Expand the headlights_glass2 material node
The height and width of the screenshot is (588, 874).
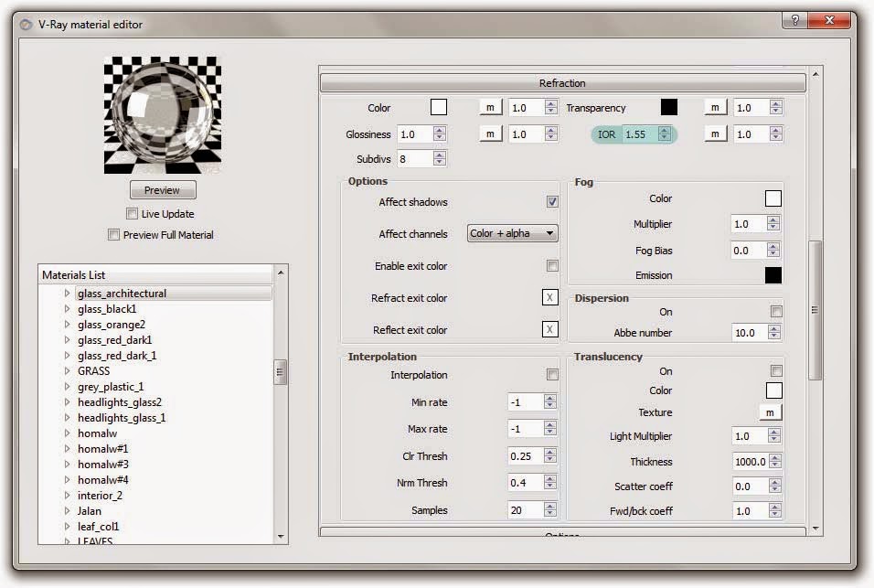click(67, 401)
